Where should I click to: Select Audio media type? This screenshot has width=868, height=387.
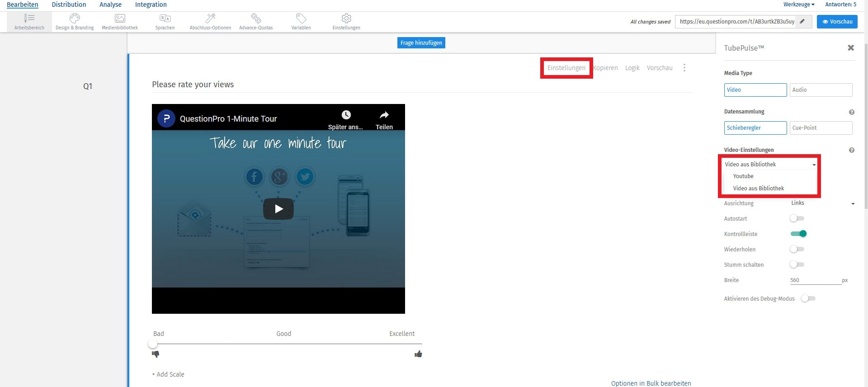tap(821, 90)
